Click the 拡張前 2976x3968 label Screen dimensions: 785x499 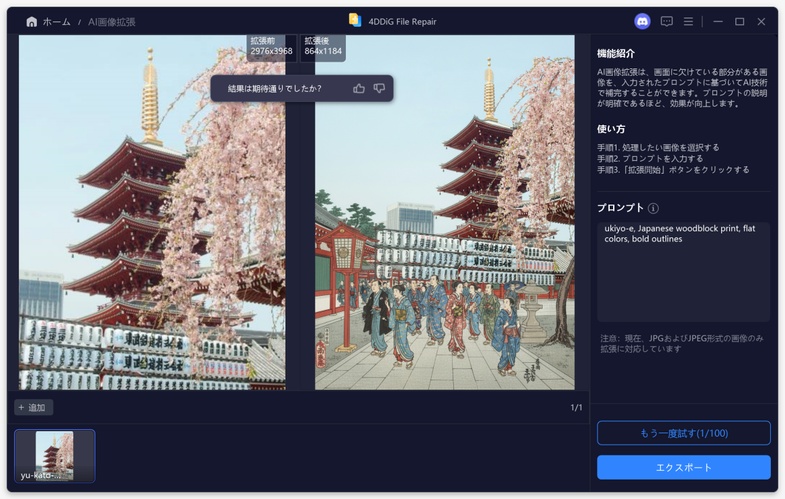point(271,46)
